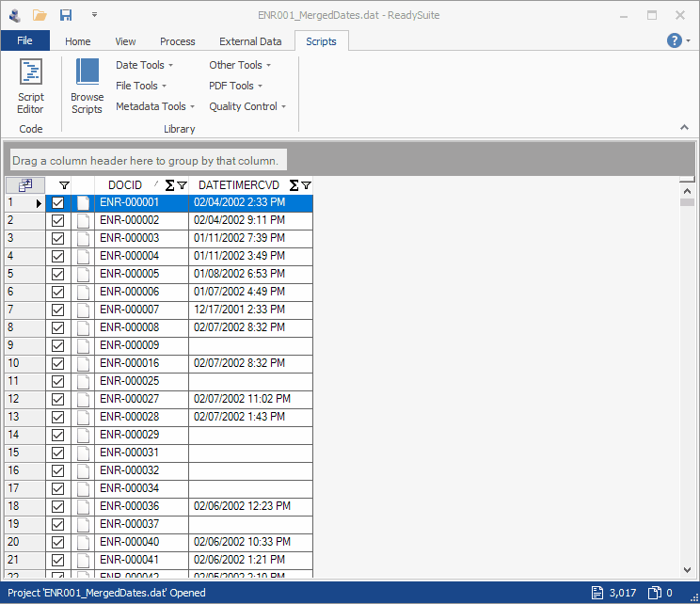Click the Browse Scripts icon
The width and height of the screenshot is (700, 604).
87,85
